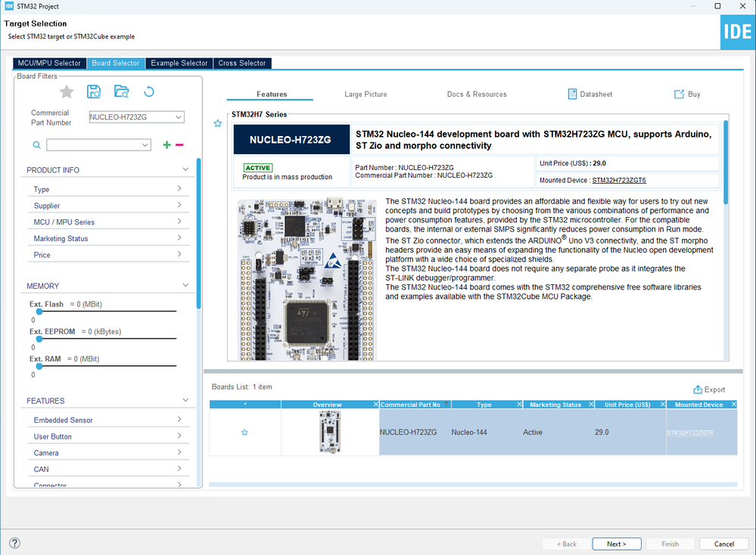Click the help question mark icon
Image resolution: width=756 pixels, height=555 pixels.
15,543
